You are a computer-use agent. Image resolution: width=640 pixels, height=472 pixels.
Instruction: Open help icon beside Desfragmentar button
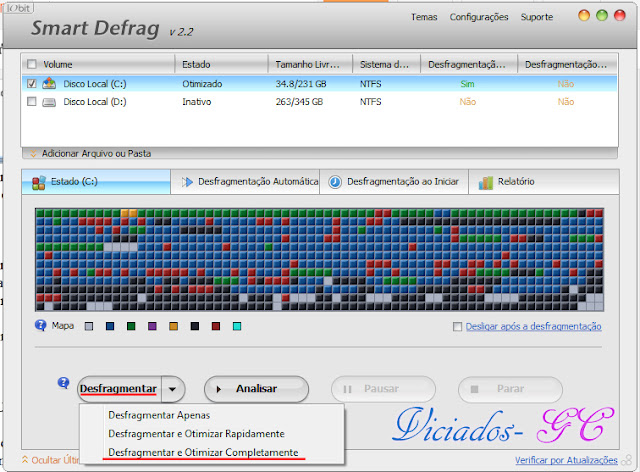click(x=63, y=383)
